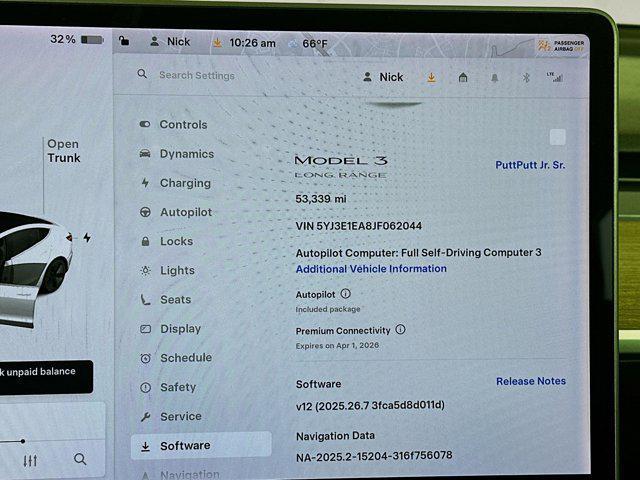This screenshot has width=640, height=480.
Task: Open the Controls settings menu
Action: coord(183,125)
